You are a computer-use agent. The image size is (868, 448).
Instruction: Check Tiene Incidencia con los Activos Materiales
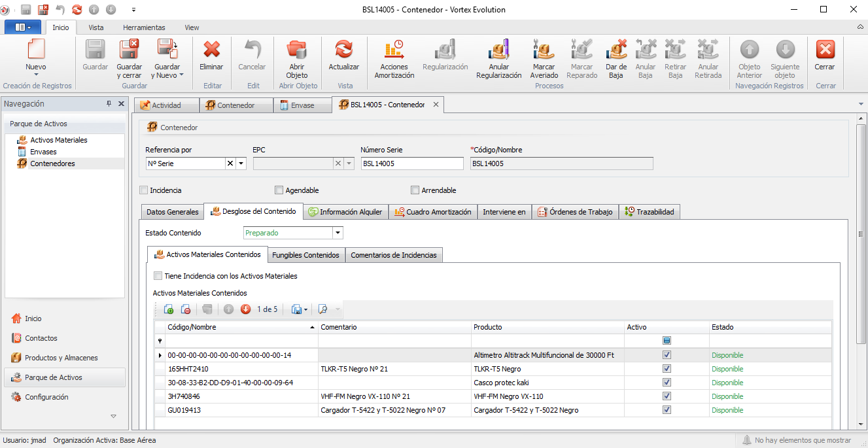[x=158, y=276]
